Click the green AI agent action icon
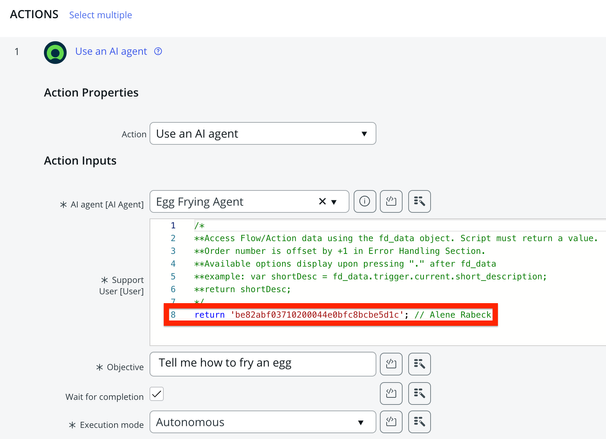 pos(55,53)
